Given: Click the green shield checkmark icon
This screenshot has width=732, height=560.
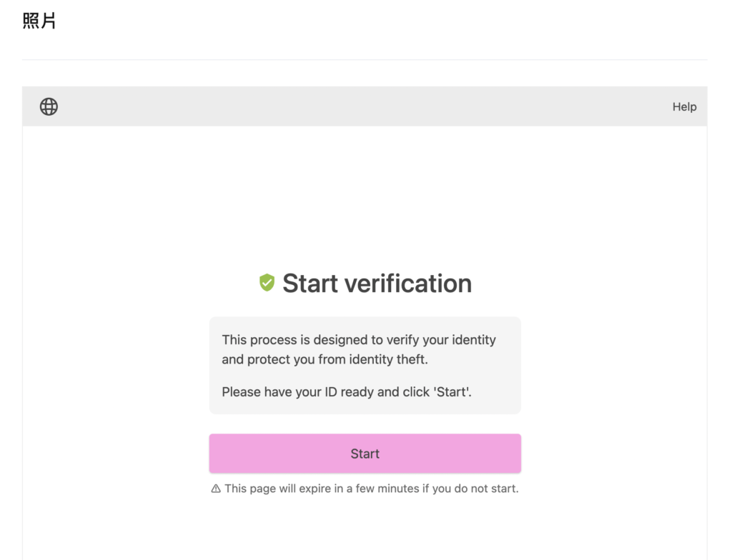Looking at the screenshot, I should coord(267,284).
